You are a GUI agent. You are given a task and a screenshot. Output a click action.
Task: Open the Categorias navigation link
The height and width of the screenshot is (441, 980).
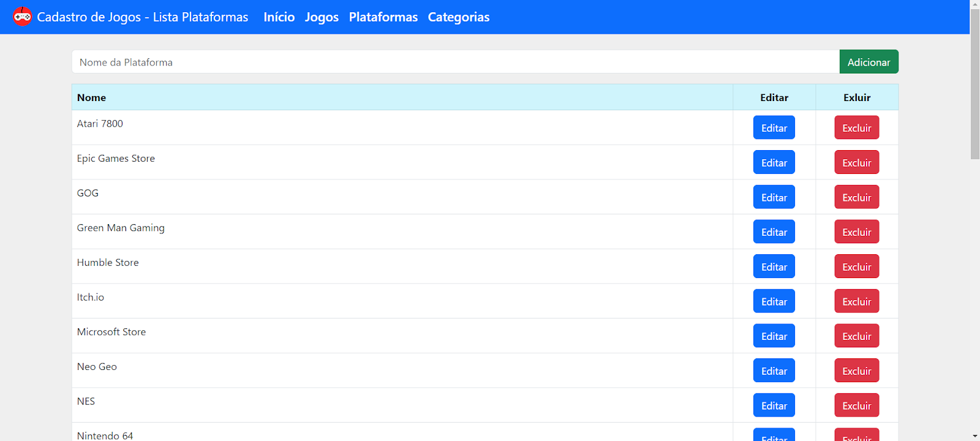459,17
